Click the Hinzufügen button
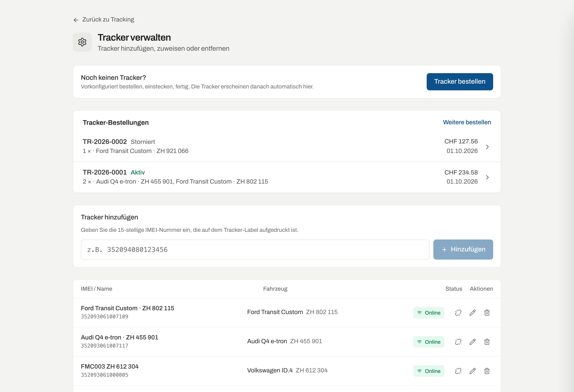The width and height of the screenshot is (574, 392). click(463, 250)
